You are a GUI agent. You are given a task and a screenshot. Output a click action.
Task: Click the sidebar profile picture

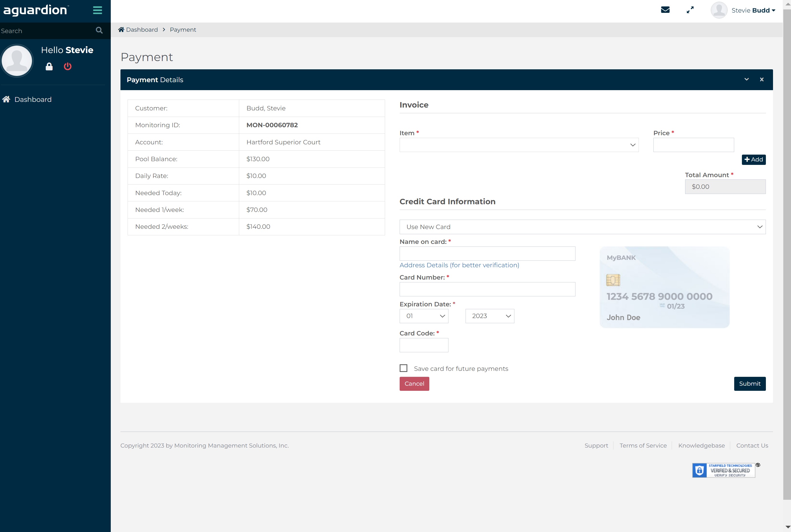point(17,60)
